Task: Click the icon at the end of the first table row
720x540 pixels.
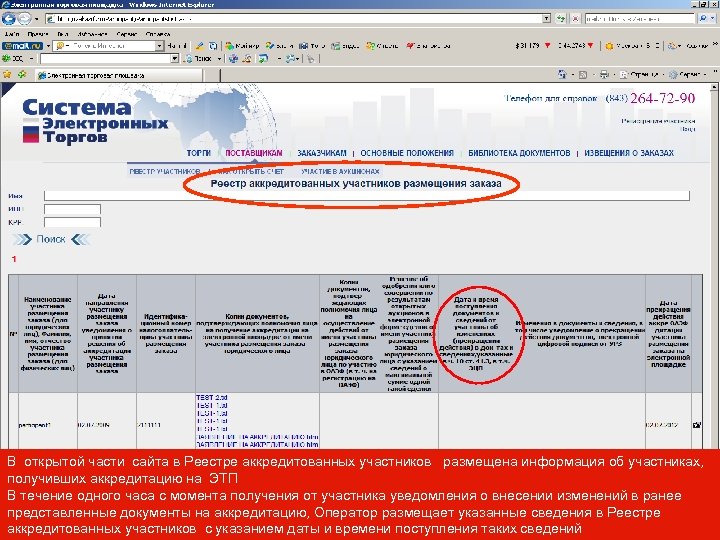Action: pyautogui.click(x=697, y=425)
